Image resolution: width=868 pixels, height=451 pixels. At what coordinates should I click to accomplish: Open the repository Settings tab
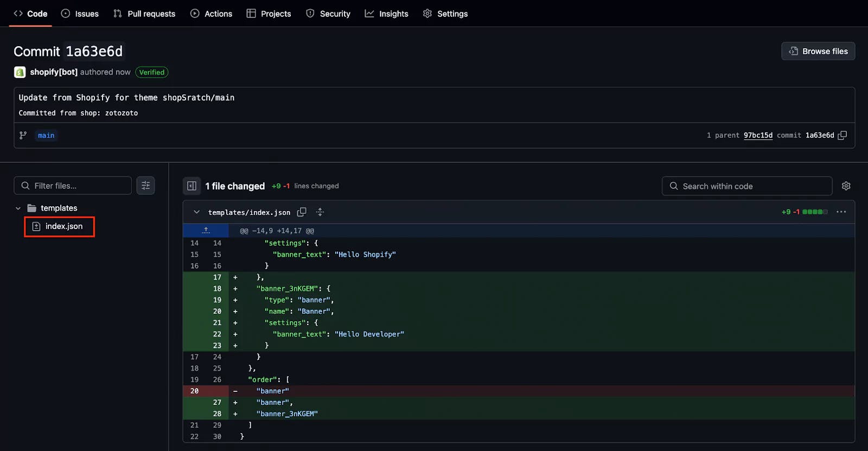point(445,14)
